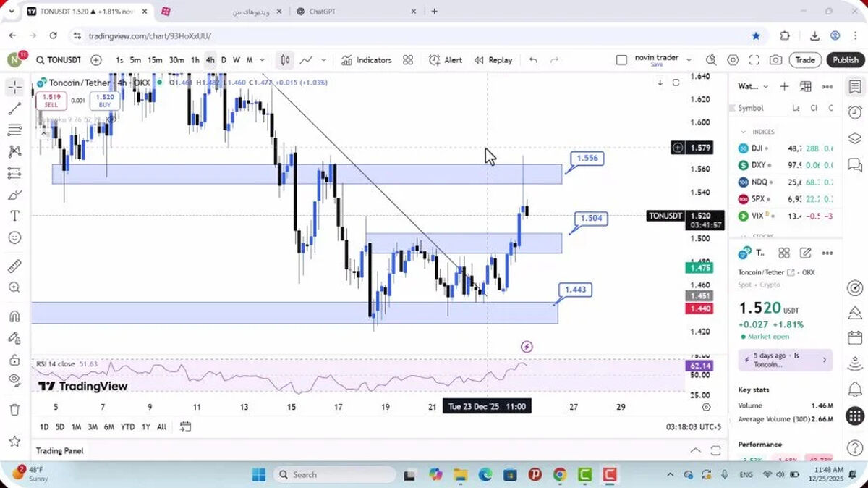The image size is (868, 488).
Task: Select the 1h timeframe
Action: coord(195,60)
